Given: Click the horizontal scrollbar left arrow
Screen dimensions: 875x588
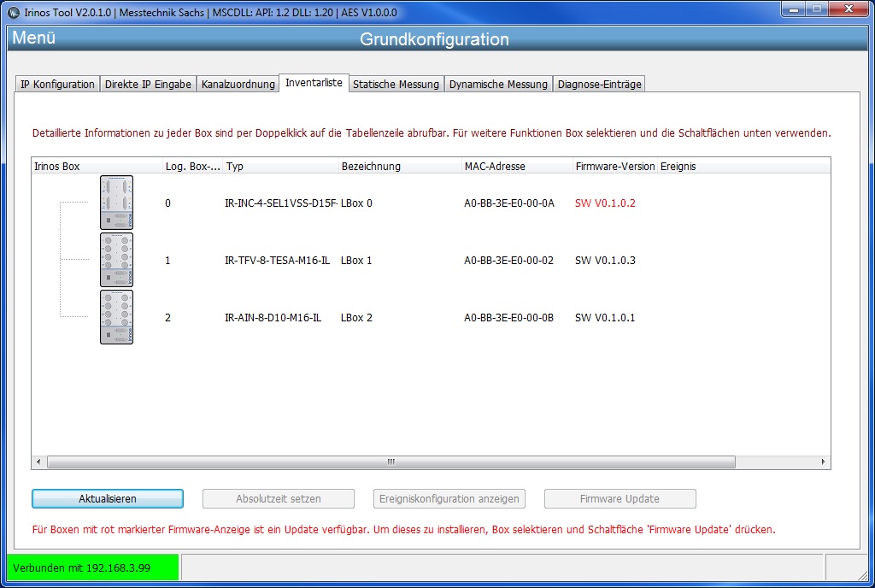Looking at the screenshot, I should tap(38, 462).
